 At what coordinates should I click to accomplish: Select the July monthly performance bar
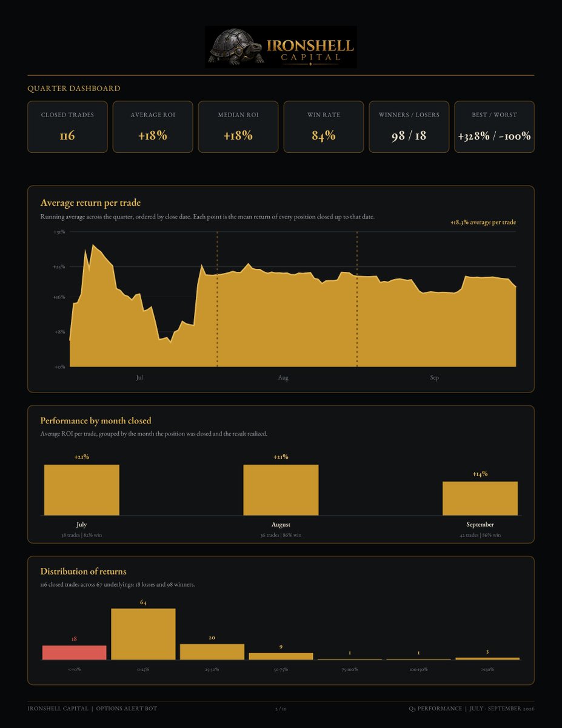point(82,490)
